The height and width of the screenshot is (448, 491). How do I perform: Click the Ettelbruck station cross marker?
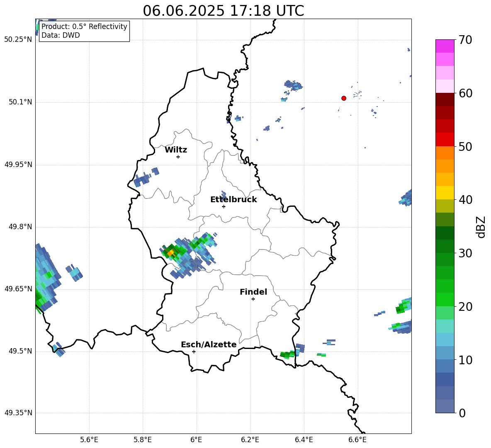click(x=224, y=206)
